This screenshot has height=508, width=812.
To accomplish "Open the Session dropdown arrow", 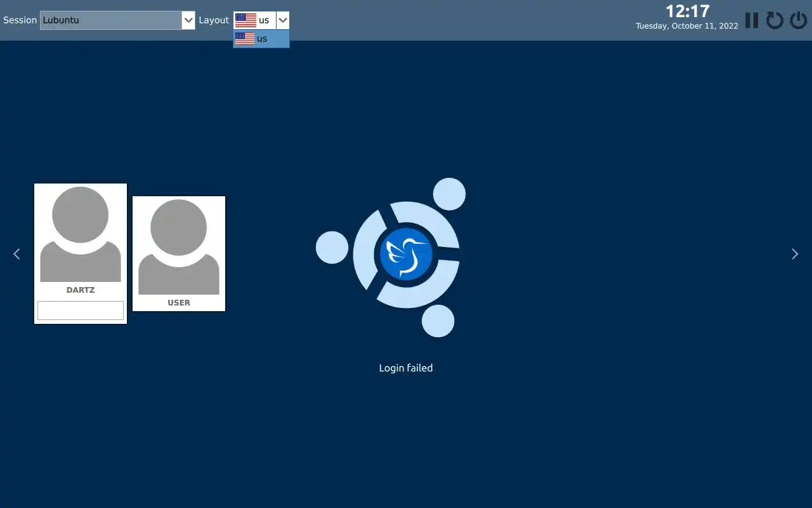I will click(x=188, y=20).
